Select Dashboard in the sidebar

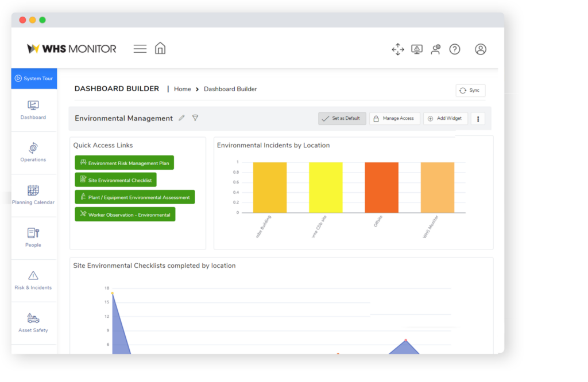pyautogui.click(x=33, y=110)
